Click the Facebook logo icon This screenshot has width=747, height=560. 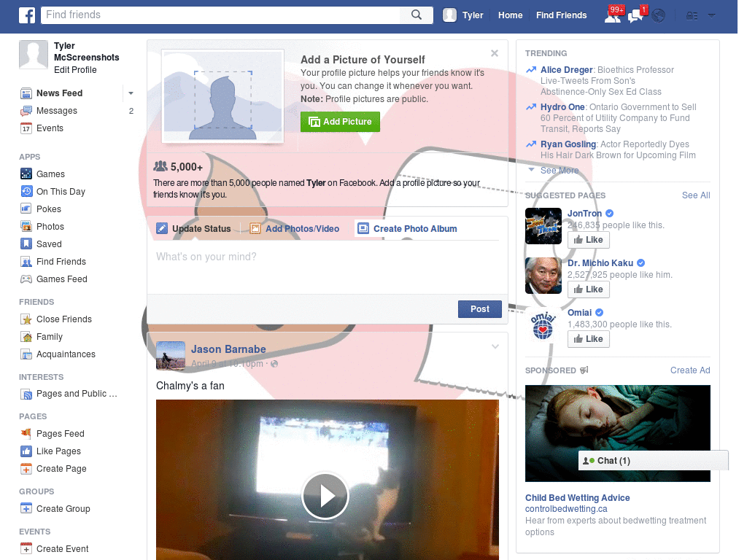[x=27, y=15]
